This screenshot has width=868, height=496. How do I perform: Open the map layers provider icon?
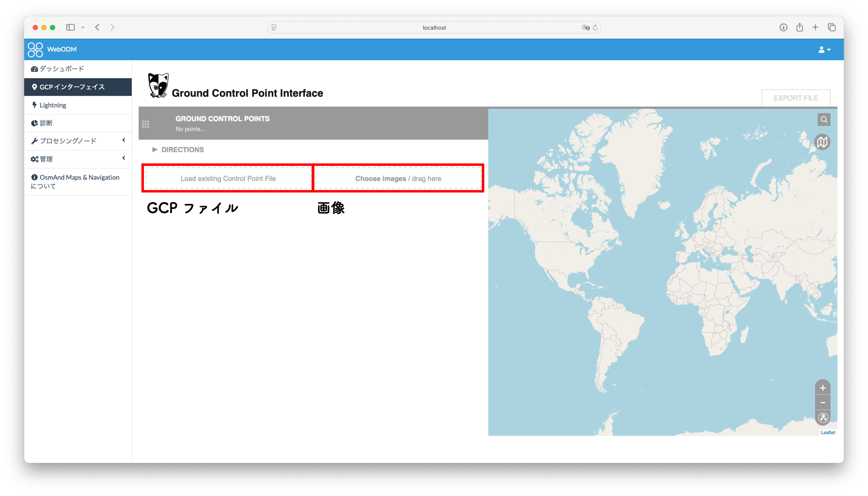pos(822,142)
